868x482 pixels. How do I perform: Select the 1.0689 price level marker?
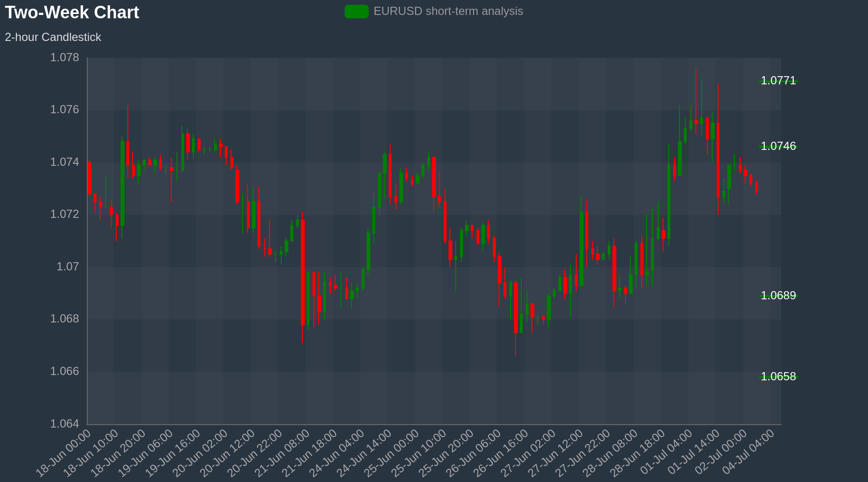[x=778, y=295]
